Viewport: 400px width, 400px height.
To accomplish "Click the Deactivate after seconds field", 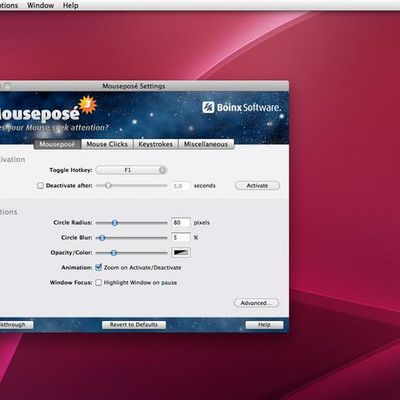I will (x=181, y=186).
